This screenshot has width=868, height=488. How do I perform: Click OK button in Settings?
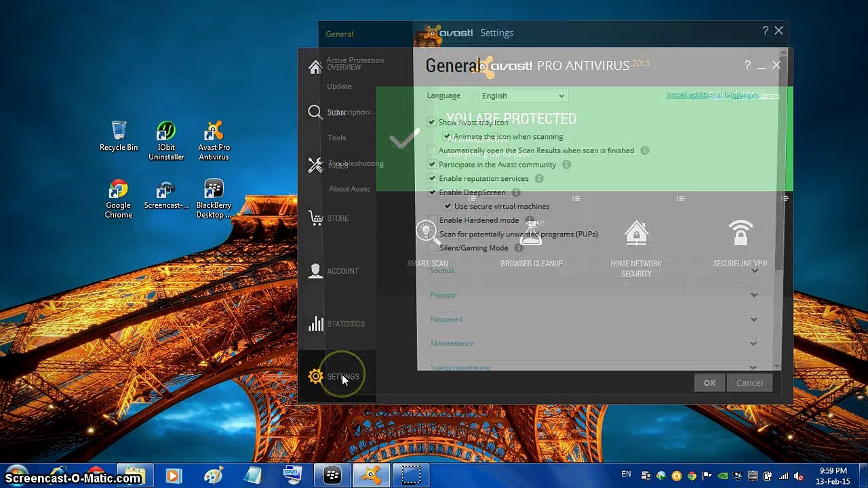point(709,383)
